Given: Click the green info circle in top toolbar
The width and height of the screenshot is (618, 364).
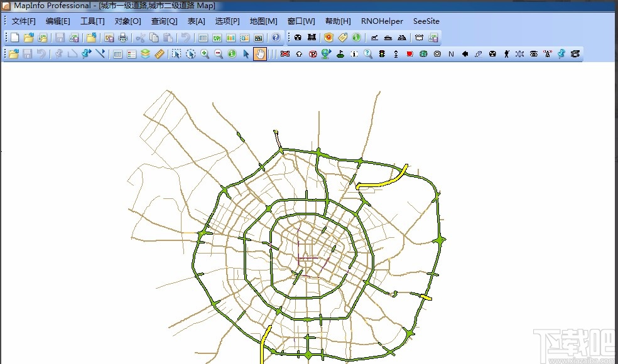Looking at the screenshot, I should coord(356,38).
